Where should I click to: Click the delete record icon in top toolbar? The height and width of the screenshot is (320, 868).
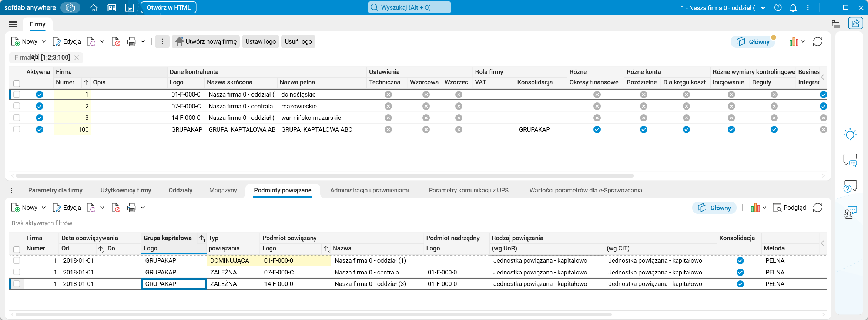(x=116, y=42)
